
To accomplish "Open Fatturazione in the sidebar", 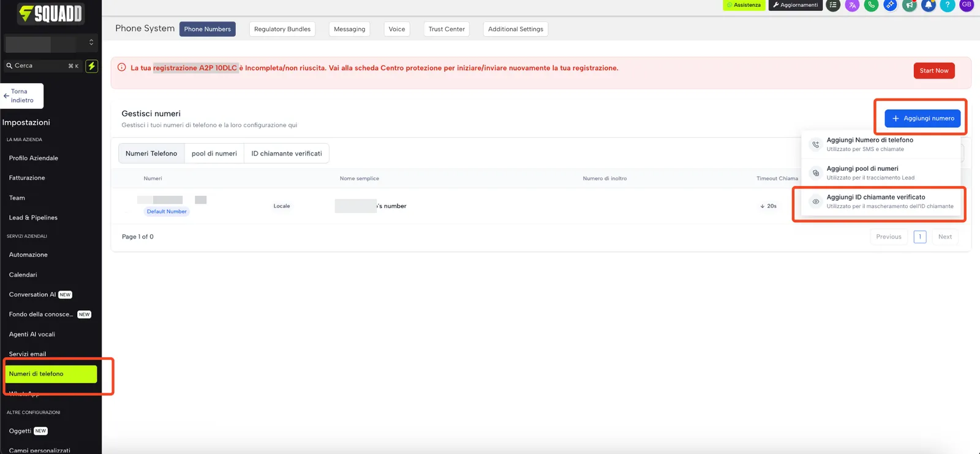I will pyautogui.click(x=27, y=178).
